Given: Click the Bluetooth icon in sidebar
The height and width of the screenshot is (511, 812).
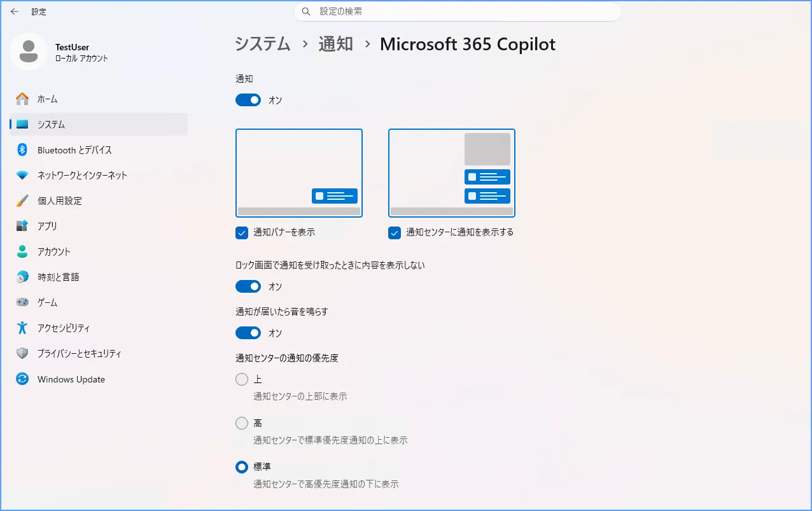Looking at the screenshot, I should 22,150.
